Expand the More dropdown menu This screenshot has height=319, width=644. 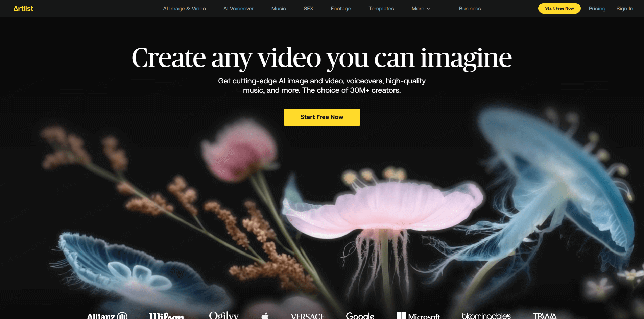tap(421, 9)
